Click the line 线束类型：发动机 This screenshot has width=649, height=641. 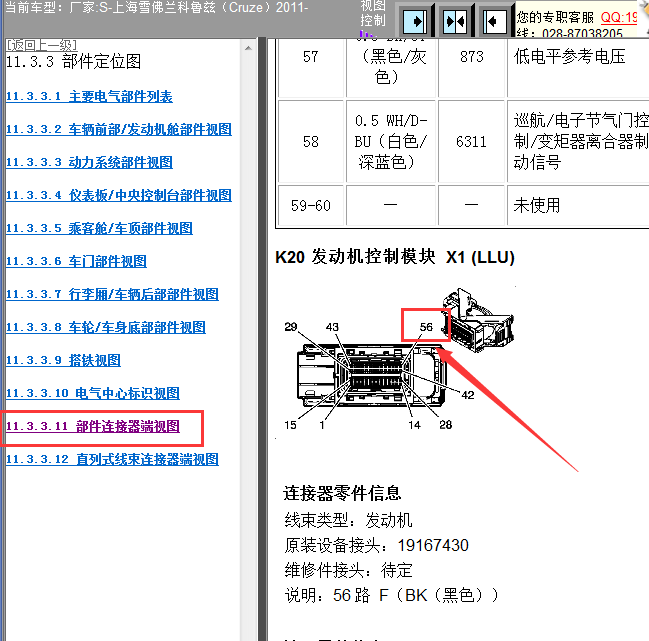349,520
